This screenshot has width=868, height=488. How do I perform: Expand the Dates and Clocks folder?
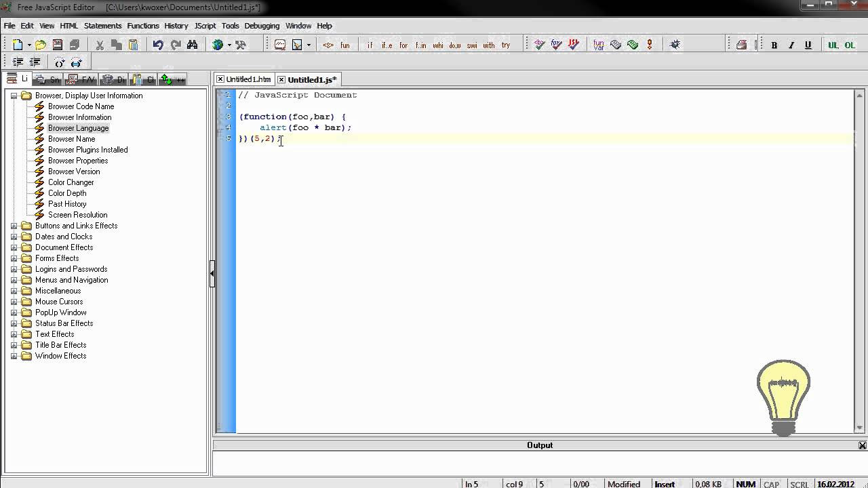point(14,237)
